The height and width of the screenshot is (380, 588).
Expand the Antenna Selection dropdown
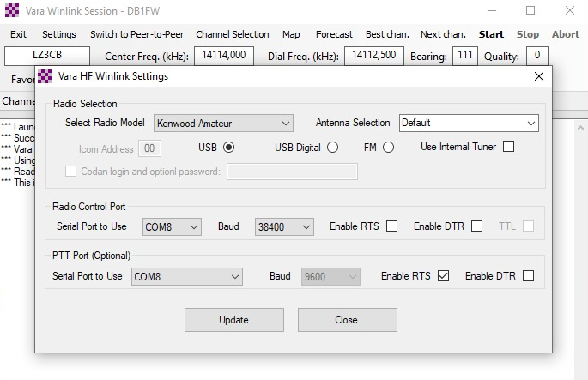click(x=469, y=123)
